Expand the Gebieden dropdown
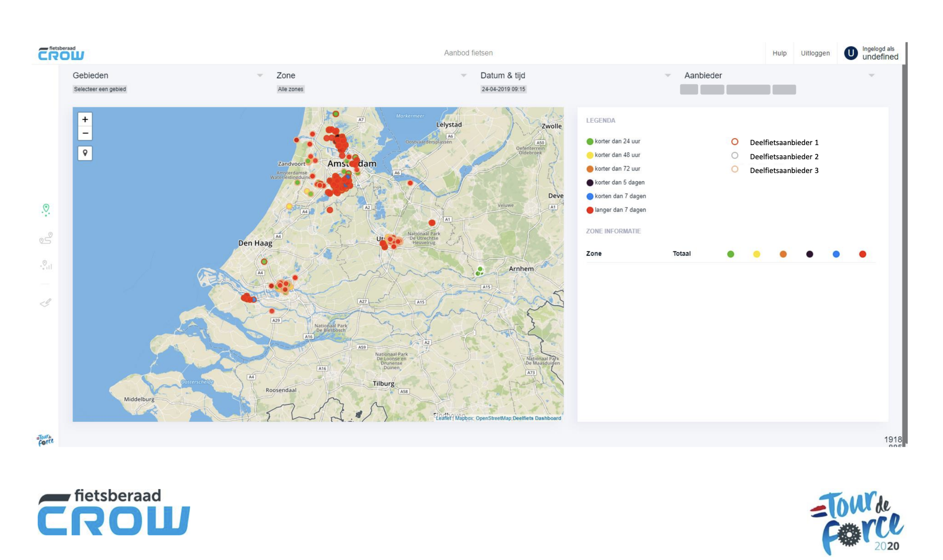Viewport: 943px width, 560px height. pyautogui.click(x=259, y=75)
